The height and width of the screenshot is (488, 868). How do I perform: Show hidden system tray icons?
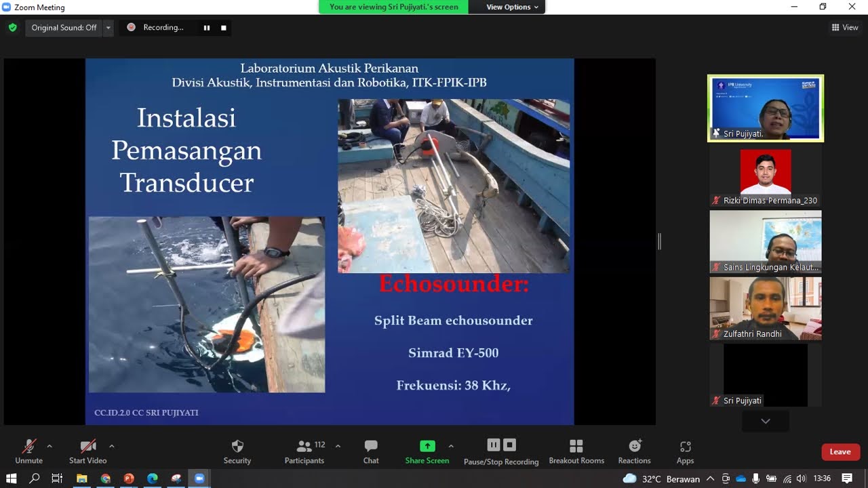pyautogui.click(x=710, y=479)
